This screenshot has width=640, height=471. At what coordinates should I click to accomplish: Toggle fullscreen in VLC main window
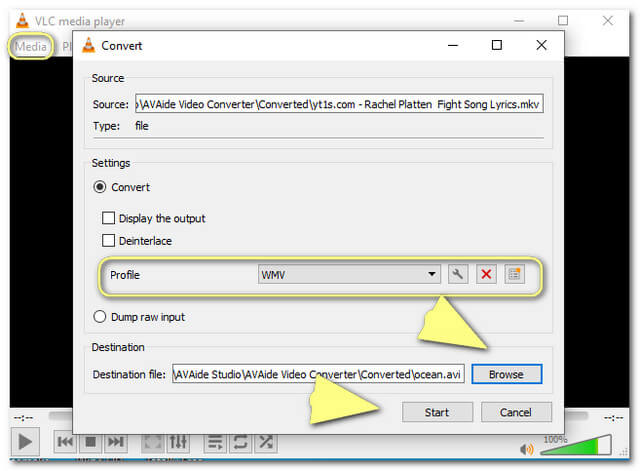point(152,442)
